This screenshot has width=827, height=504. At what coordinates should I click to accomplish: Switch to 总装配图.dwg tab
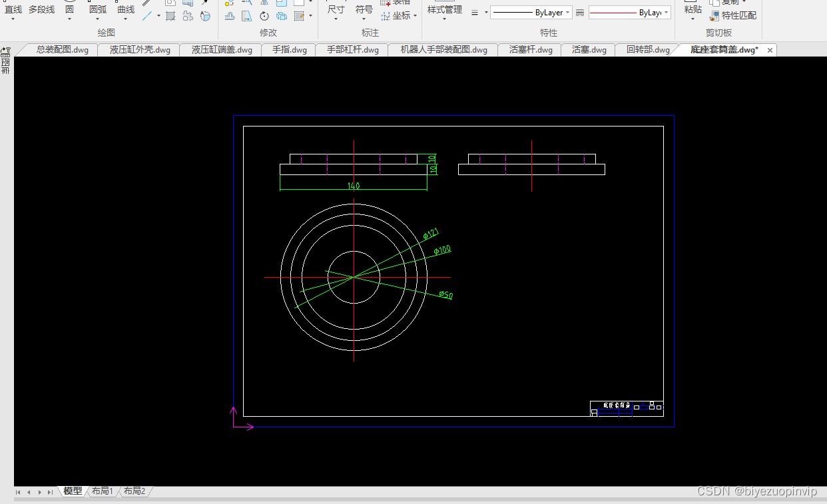(62, 50)
